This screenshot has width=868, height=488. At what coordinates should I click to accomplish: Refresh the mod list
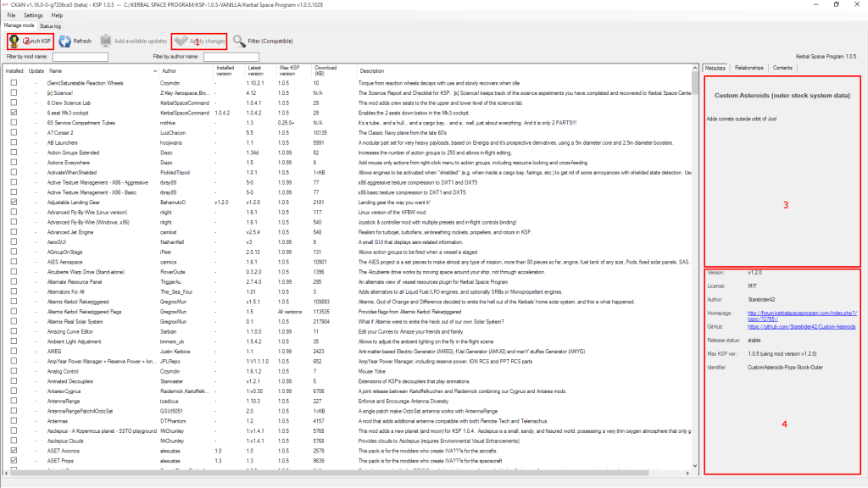tap(75, 41)
